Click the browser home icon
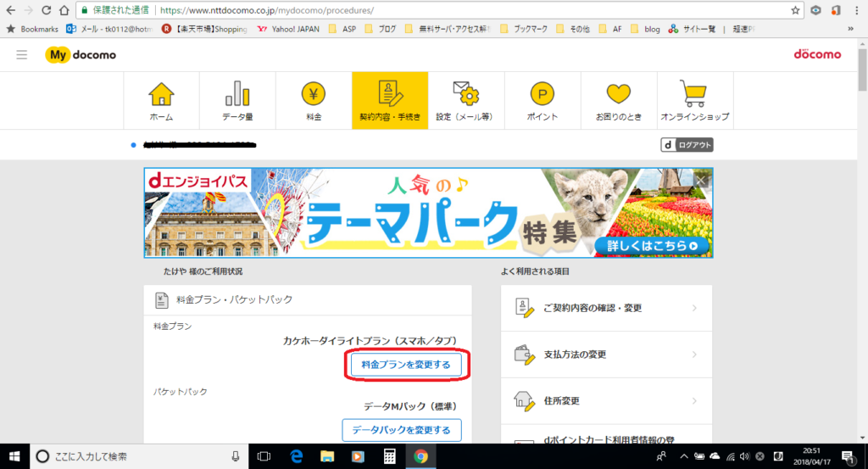868x469 pixels. pos(64,10)
